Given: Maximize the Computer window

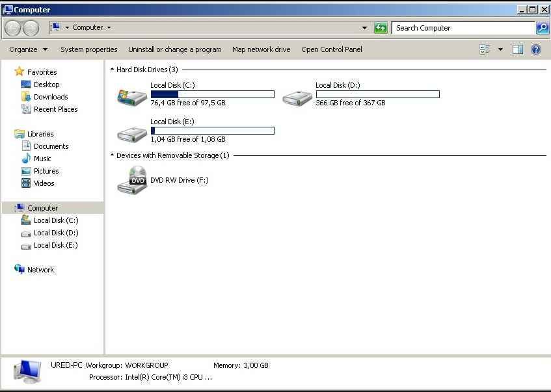Looking at the screenshot, I should click(x=533, y=10).
